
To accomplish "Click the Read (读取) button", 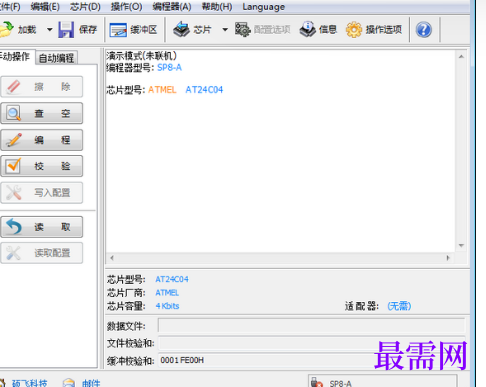I will click(x=42, y=227).
